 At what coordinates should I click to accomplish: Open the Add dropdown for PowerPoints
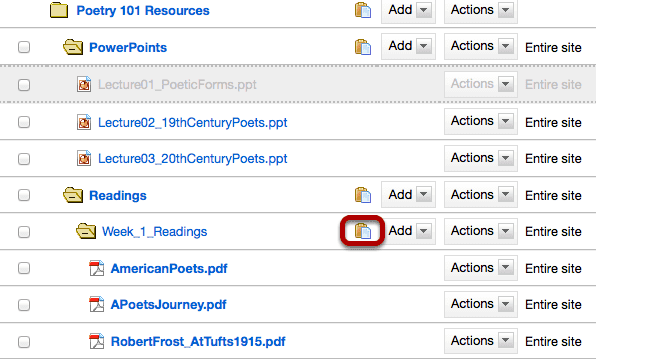tap(408, 46)
